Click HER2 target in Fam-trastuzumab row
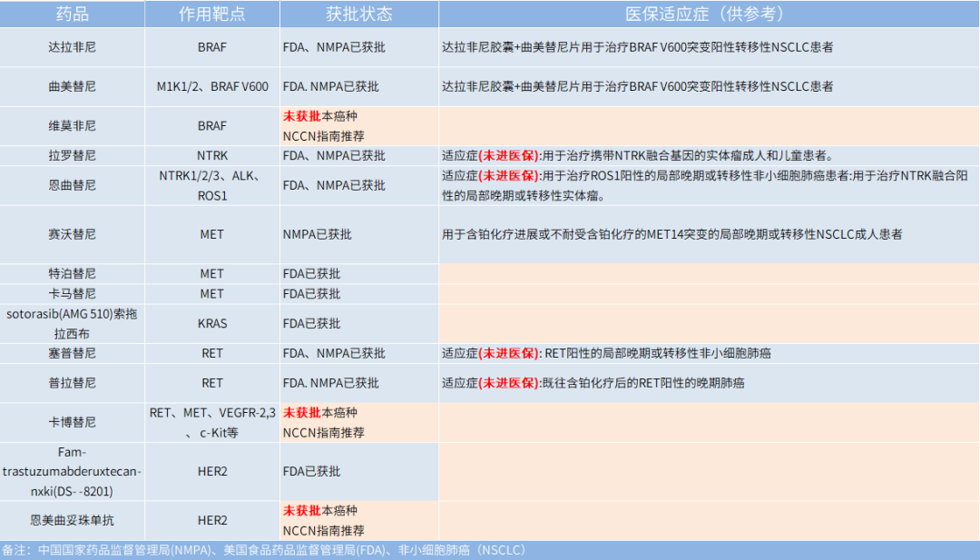 tap(211, 471)
